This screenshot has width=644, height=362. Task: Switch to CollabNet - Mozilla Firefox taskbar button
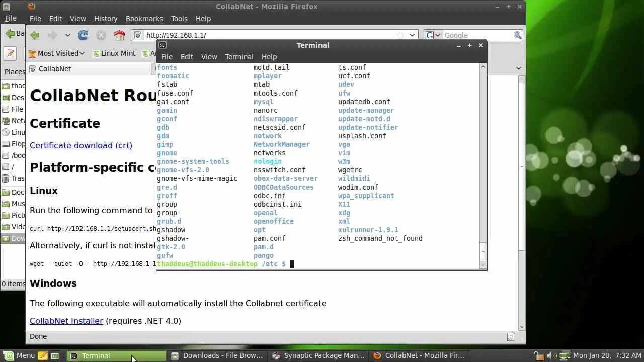[x=420, y=355]
